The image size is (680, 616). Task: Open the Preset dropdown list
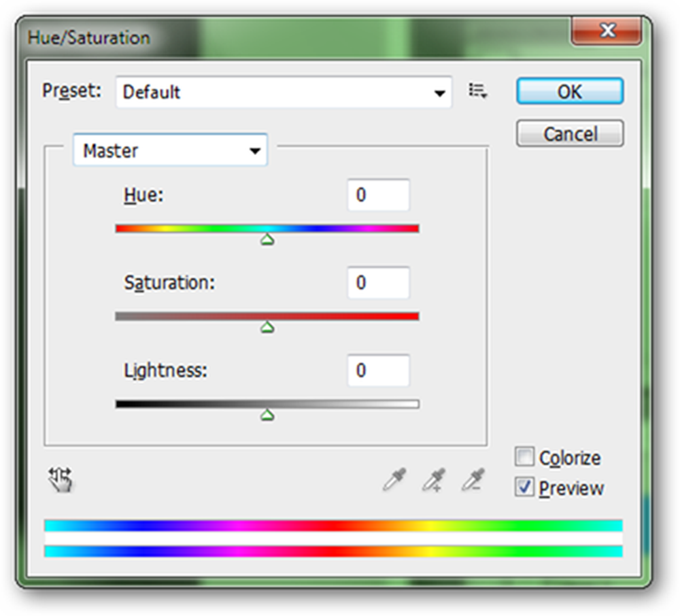284,92
